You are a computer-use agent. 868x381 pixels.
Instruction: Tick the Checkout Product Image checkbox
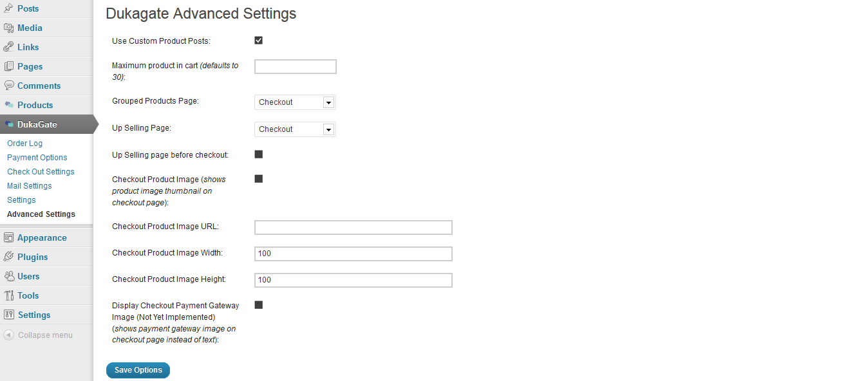[x=259, y=179]
